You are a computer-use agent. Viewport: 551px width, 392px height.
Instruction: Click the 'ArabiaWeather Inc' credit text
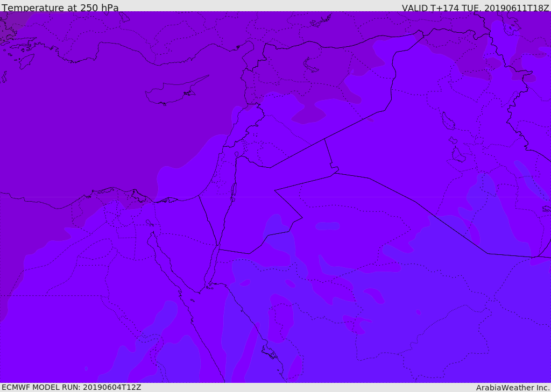(x=513, y=388)
